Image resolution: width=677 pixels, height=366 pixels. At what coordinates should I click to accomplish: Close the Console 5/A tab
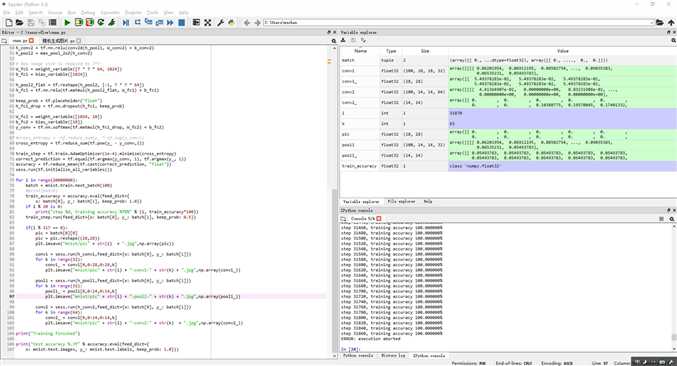[x=379, y=219]
